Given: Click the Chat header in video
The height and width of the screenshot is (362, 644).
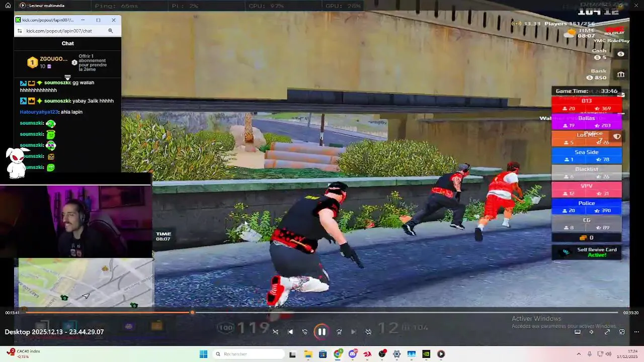Looking at the screenshot, I should pos(67,43).
